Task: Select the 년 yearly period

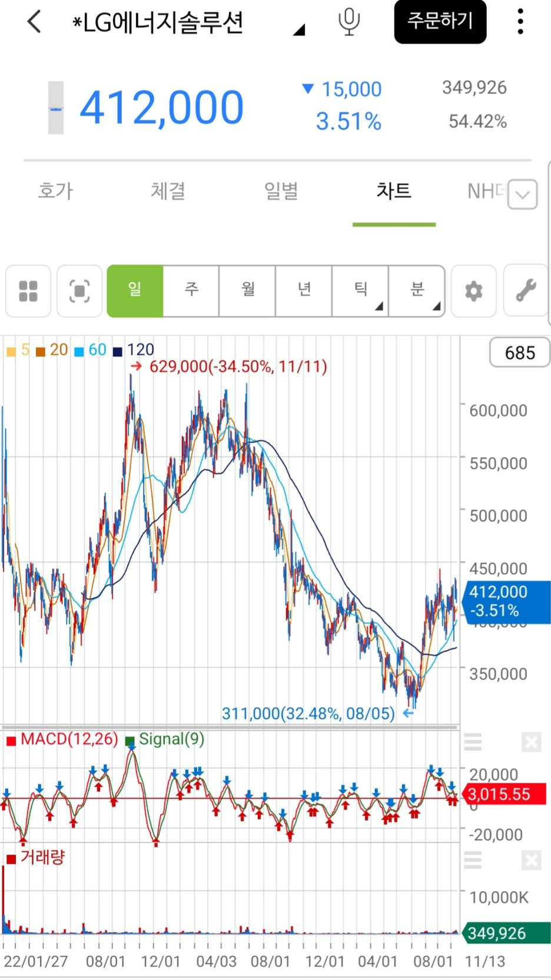Action: point(304,291)
